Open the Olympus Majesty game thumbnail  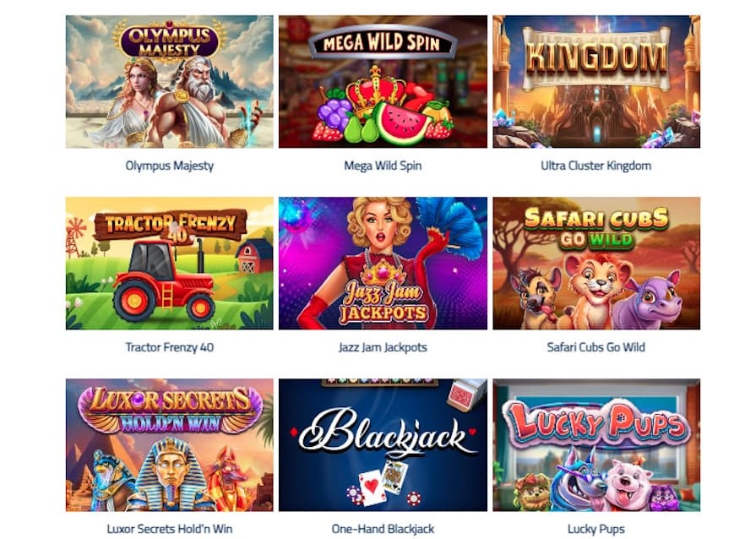tap(169, 81)
